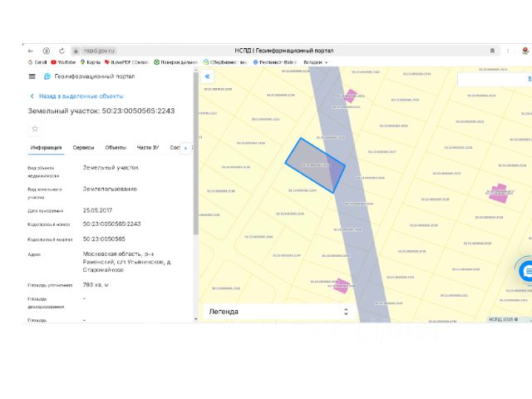Add the land plot to favorites with the star
Viewport: 532px width, 399px height.
(x=35, y=129)
